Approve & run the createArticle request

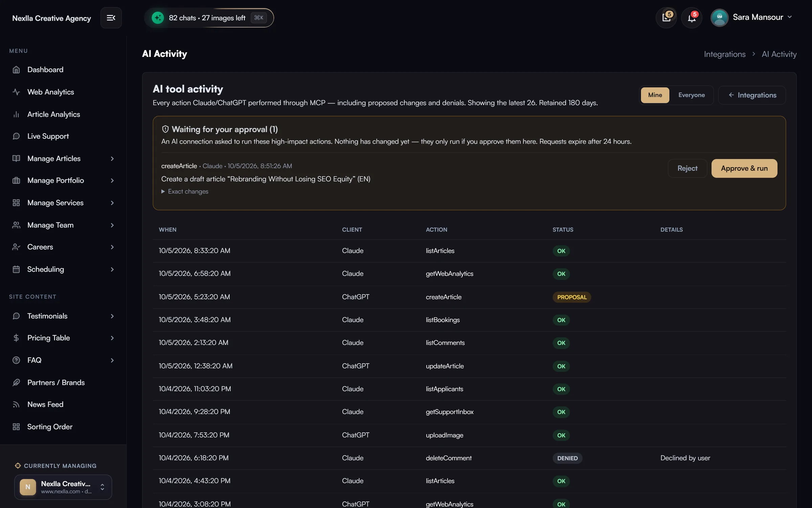tap(744, 168)
